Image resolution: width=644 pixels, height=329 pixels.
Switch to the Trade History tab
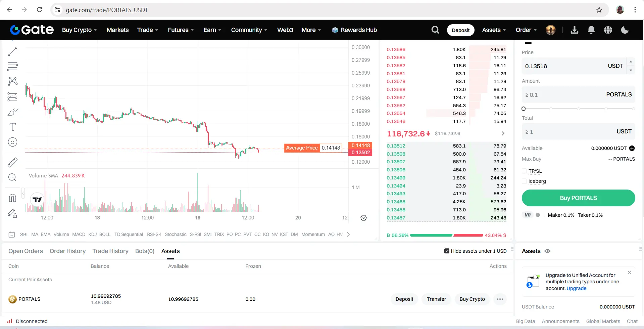[x=110, y=251]
